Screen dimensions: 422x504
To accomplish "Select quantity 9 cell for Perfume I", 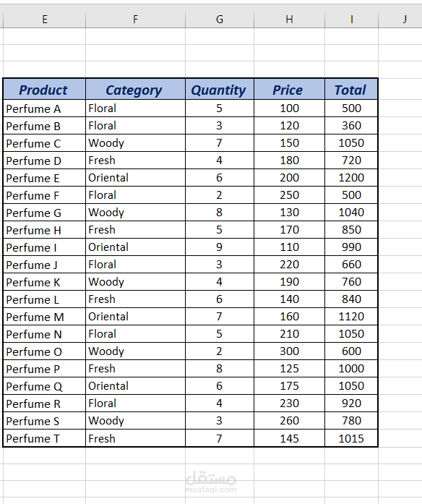I will point(220,247).
